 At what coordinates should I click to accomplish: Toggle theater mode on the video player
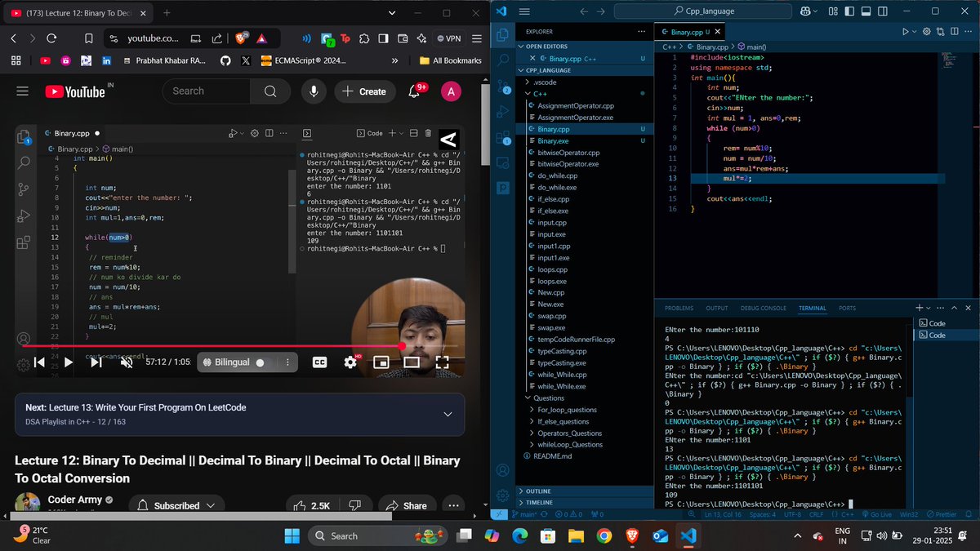pos(411,363)
